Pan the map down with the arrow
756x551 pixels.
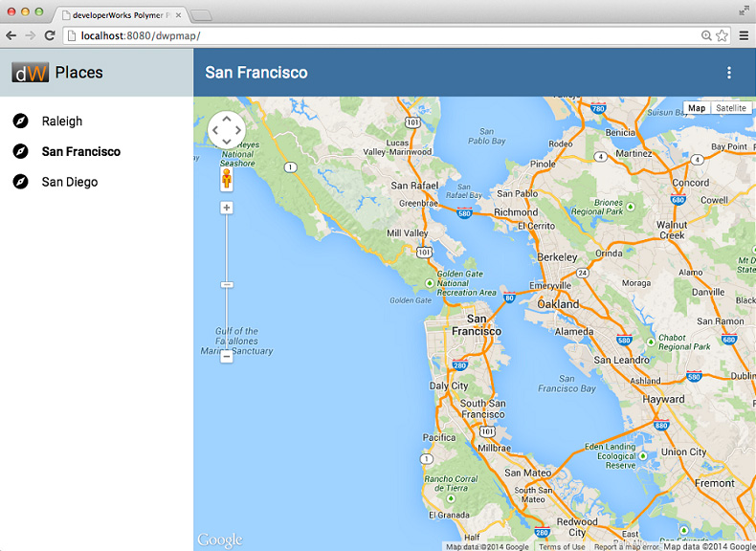(x=227, y=142)
